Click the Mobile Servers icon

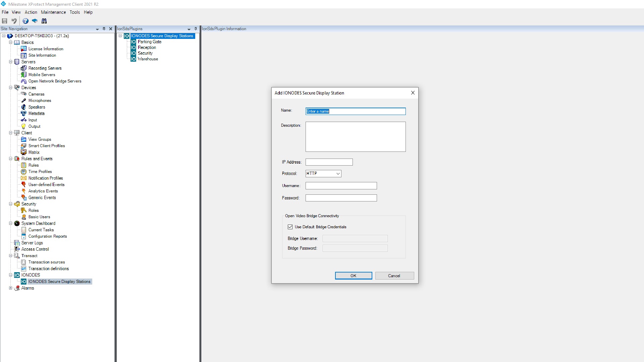coord(24,75)
